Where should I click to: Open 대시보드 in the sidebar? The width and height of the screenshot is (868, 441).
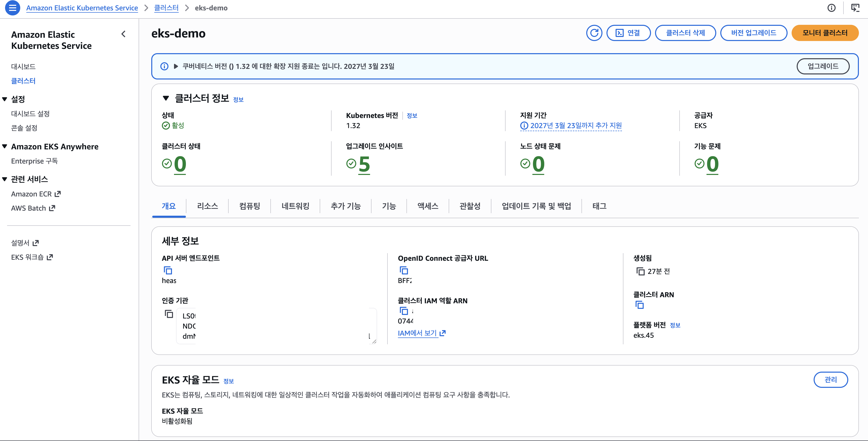(23, 66)
